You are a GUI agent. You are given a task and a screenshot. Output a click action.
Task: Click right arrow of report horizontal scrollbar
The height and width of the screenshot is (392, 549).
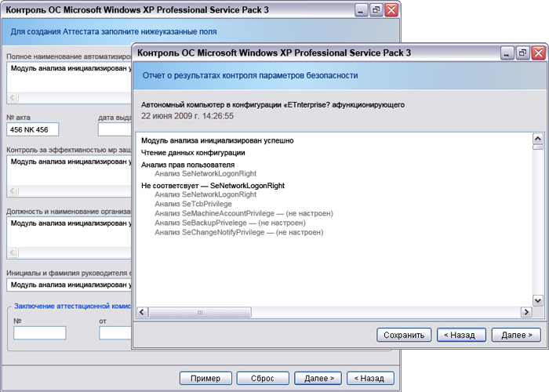pos(526,312)
